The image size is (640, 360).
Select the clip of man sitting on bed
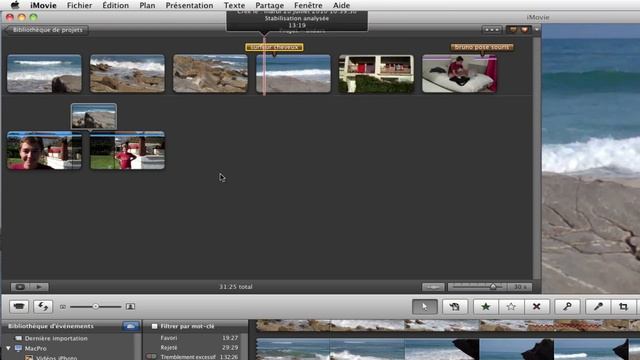tap(459, 73)
